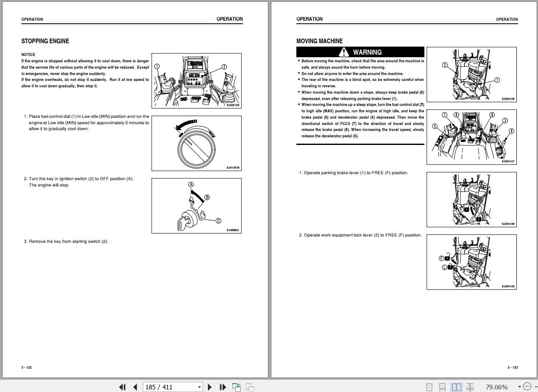Click the ignition switch key diagram

197,206
